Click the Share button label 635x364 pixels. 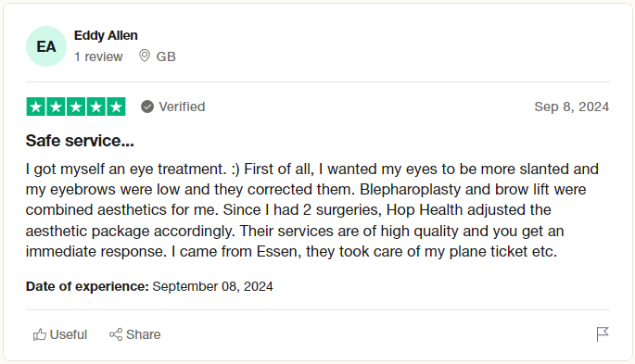tap(144, 334)
